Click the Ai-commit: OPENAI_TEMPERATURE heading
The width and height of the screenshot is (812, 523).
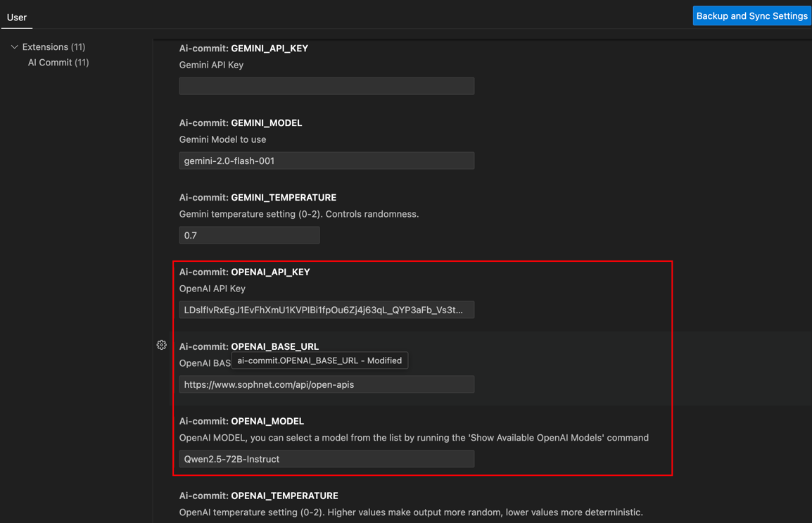tap(258, 496)
